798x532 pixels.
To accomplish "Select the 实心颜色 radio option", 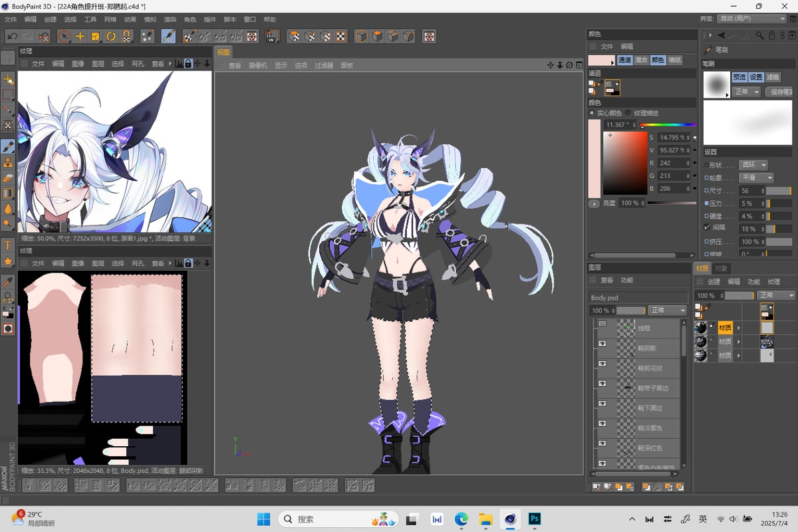I will point(593,113).
